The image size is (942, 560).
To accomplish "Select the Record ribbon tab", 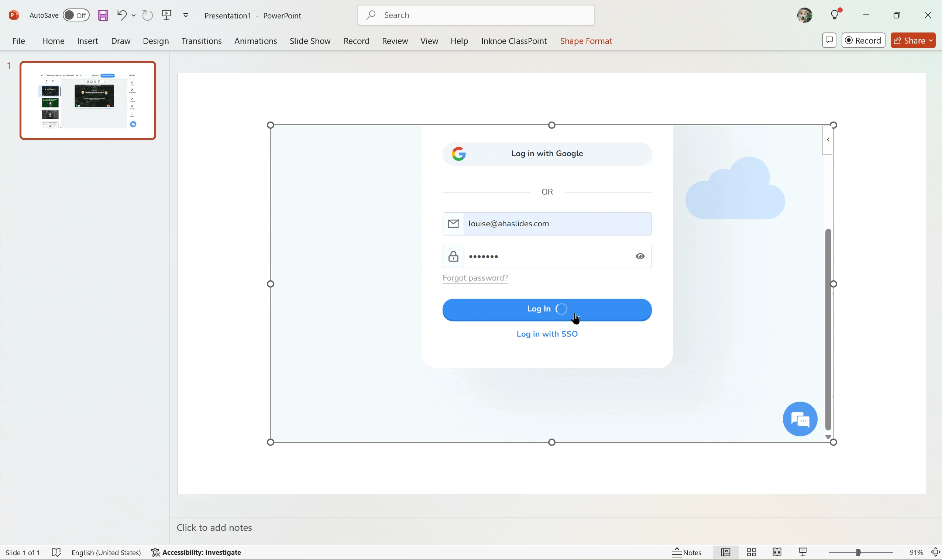I will (x=357, y=41).
